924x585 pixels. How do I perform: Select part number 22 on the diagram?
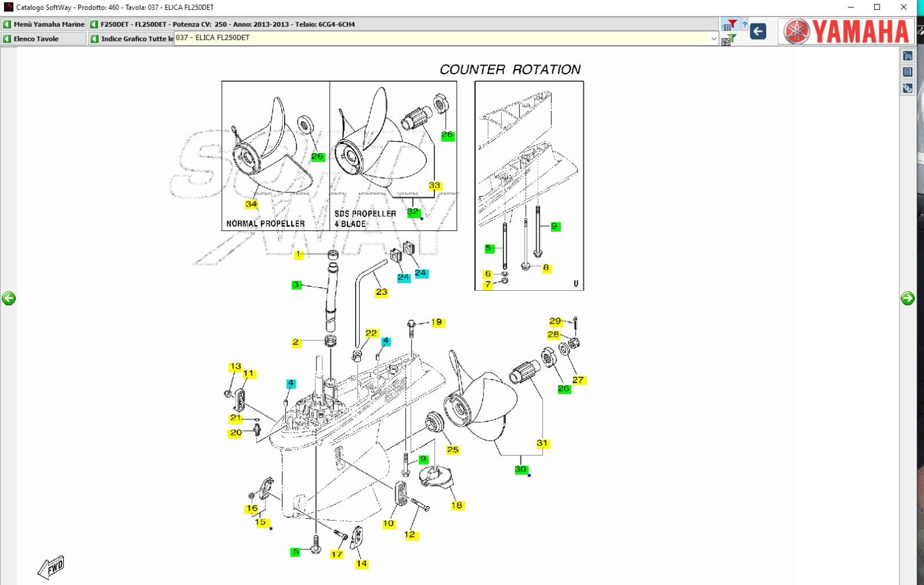point(371,333)
